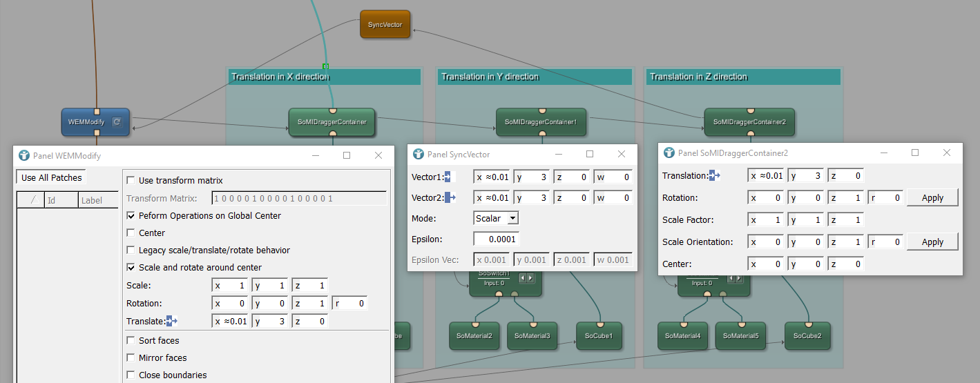Click the connection arrow icon beside Vector1

click(x=448, y=177)
